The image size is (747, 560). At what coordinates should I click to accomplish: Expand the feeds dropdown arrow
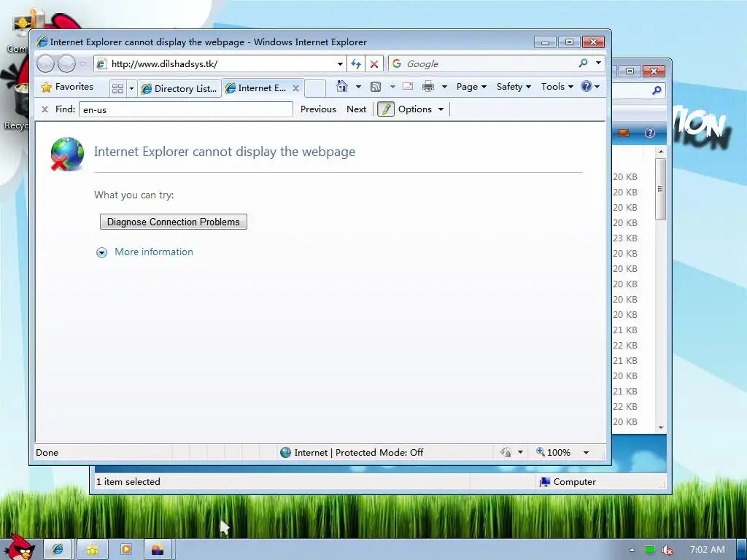(392, 87)
